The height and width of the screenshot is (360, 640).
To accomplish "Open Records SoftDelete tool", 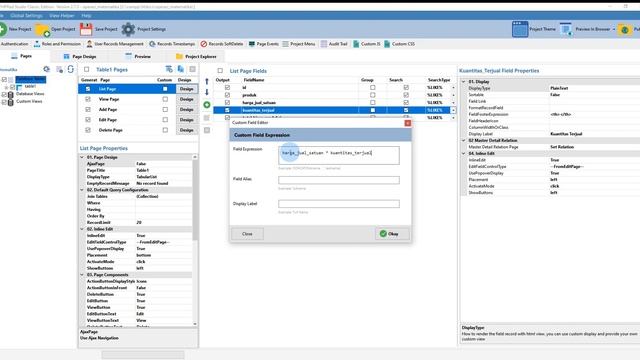I will click(222, 44).
